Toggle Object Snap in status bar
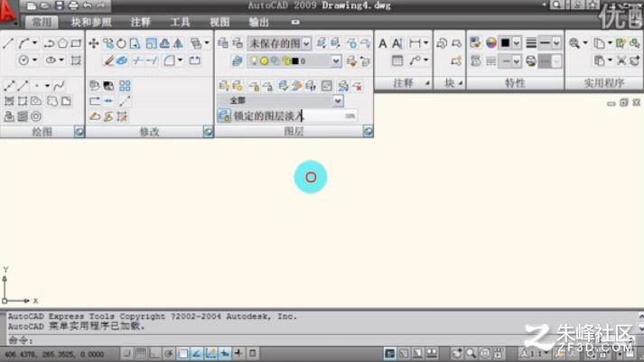Screen dimensions: 644x362 (182, 353)
